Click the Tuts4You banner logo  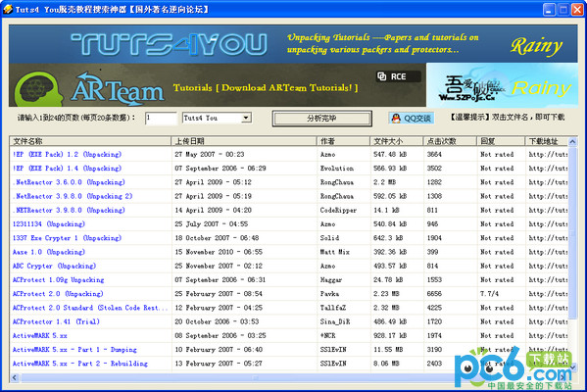click(x=170, y=45)
